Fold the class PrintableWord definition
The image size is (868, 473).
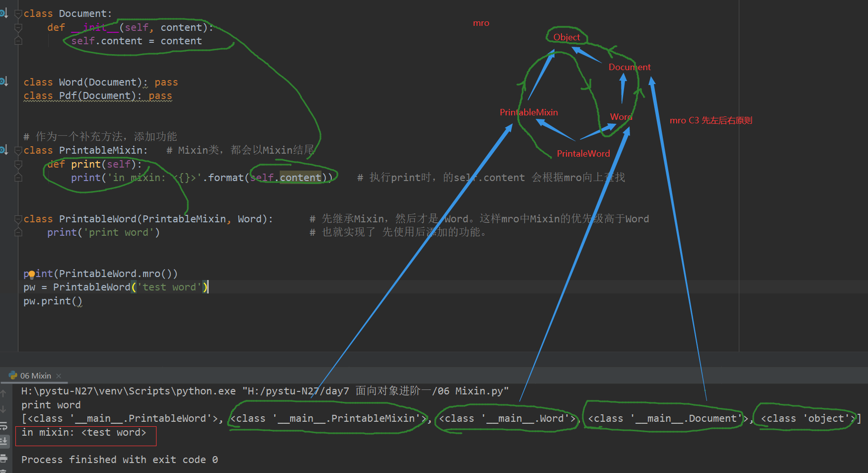point(18,219)
